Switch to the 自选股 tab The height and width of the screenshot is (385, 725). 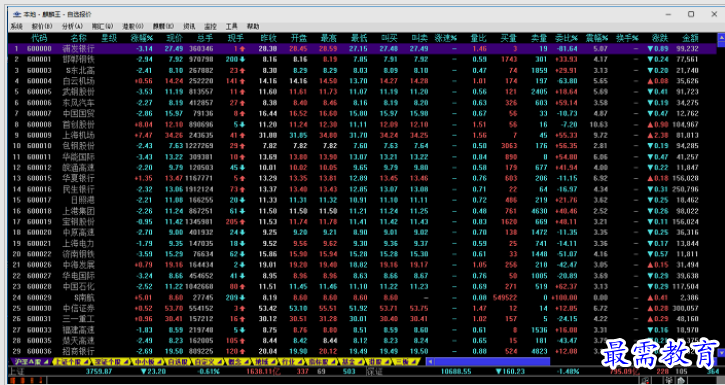click(x=178, y=361)
